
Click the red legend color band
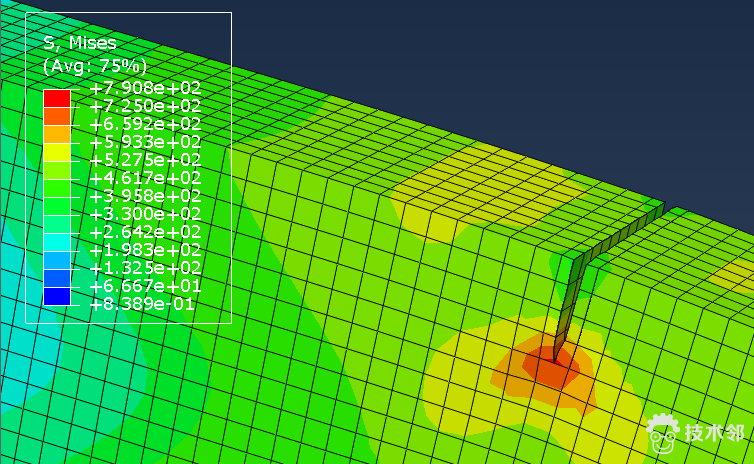[57, 98]
